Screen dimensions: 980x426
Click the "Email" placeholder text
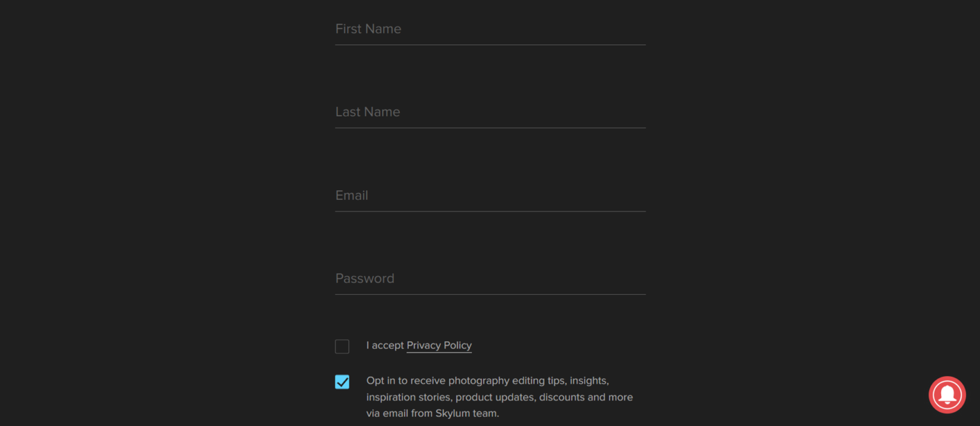click(352, 195)
